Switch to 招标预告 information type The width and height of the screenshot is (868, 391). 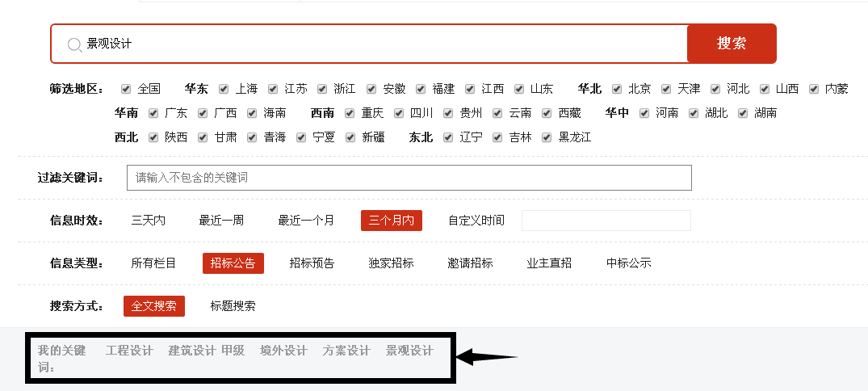point(312,263)
